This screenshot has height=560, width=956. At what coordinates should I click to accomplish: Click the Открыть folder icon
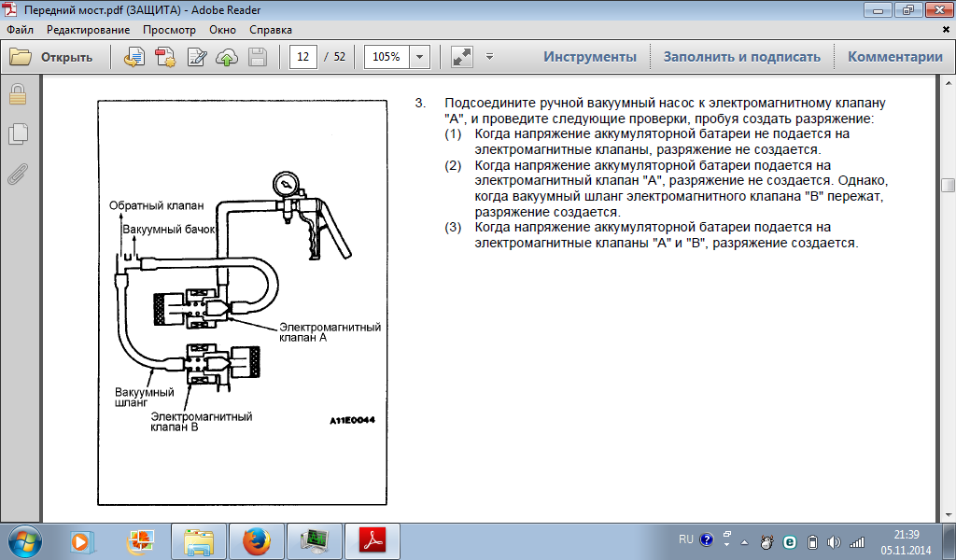point(21,57)
